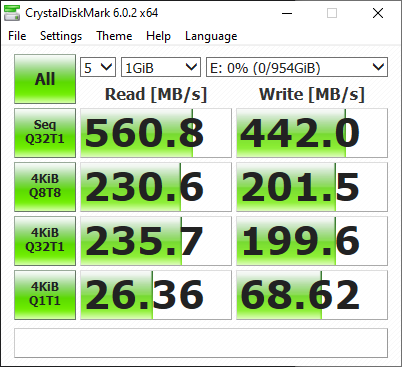Click the empty comment field at bottom
This screenshot has width=402, height=367.
click(x=201, y=343)
